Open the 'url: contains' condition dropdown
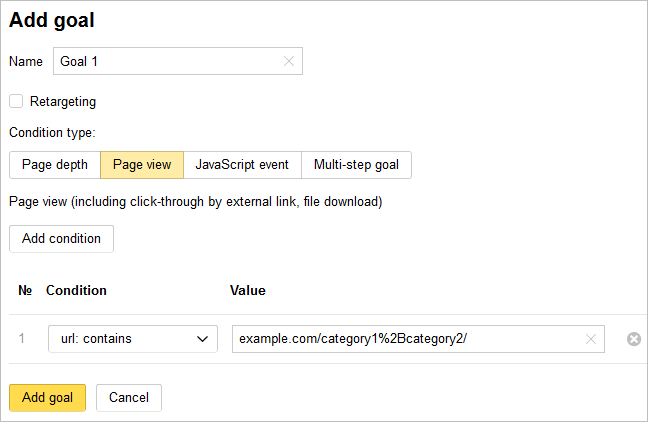Screen dimensions: 648x422 pos(132,339)
